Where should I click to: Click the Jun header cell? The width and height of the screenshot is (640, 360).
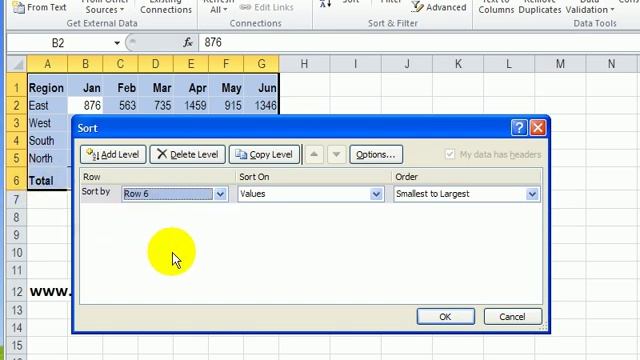[x=261, y=88]
